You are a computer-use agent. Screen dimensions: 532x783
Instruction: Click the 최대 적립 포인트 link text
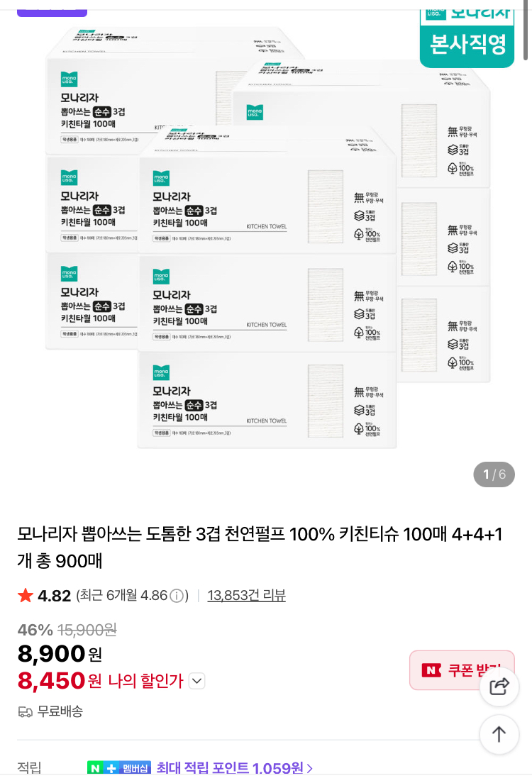tap(230, 768)
